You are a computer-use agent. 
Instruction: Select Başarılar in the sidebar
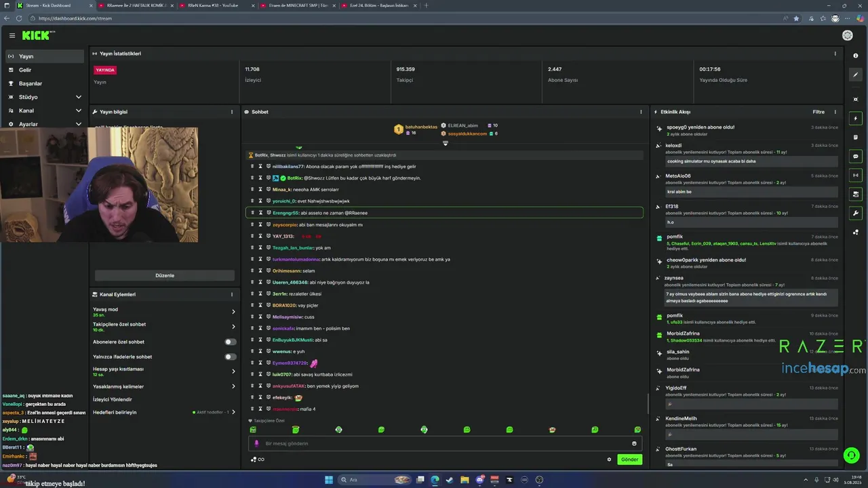[x=45, y=83]
